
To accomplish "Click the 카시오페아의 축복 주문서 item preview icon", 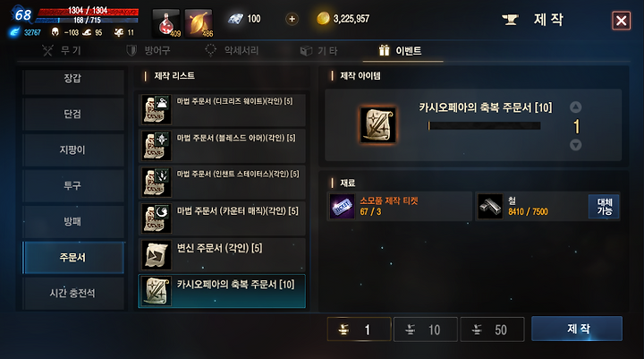I will [x=377, y=125].
